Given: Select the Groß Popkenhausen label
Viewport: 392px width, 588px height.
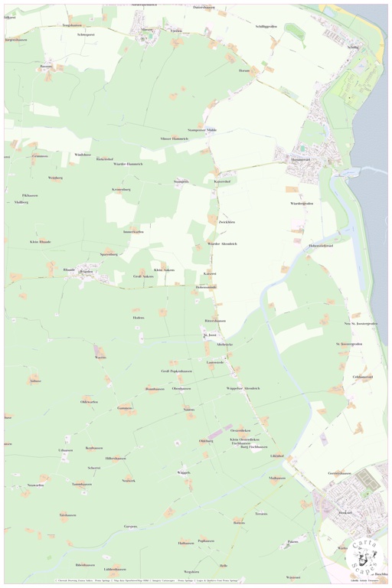Looking at the screenshot, I should coord(176,371).
